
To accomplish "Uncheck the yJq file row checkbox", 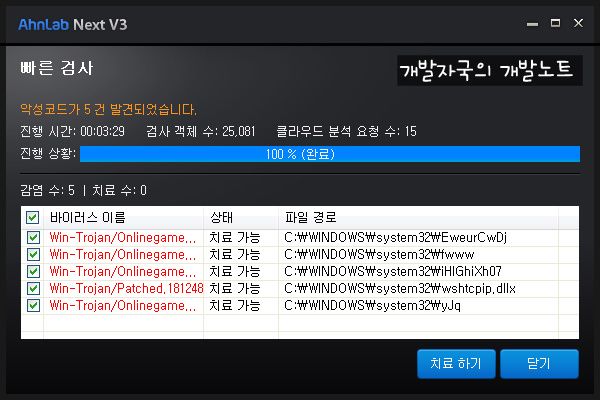I will click(x=33, y=305).
